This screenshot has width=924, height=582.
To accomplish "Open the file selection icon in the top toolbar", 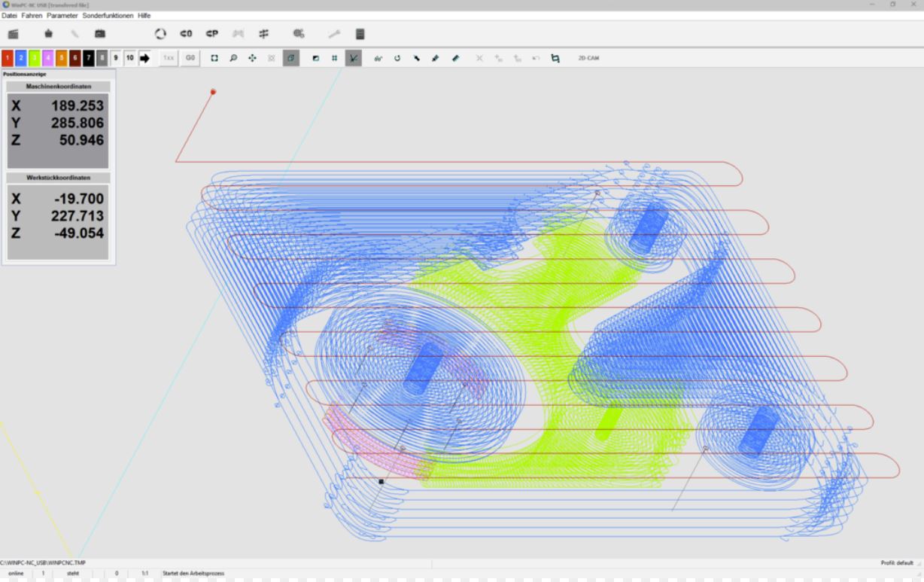I will (12, 33).
